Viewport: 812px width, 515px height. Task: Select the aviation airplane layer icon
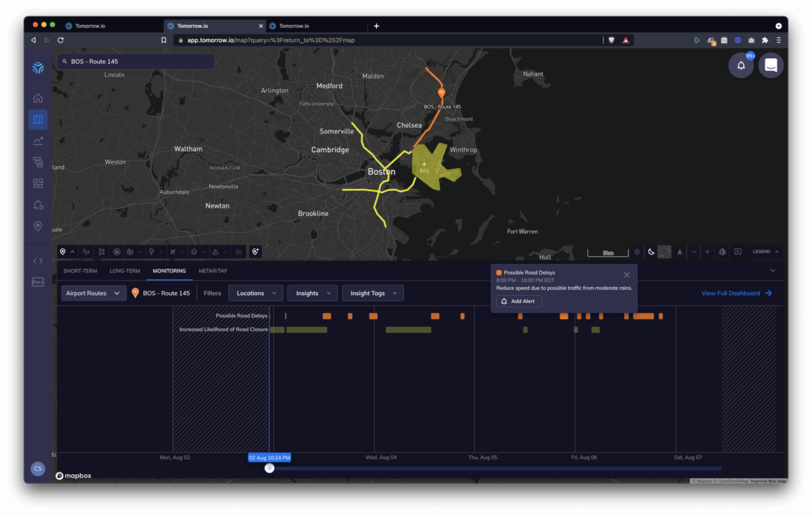pyautogui.click(x=172, y=251)
